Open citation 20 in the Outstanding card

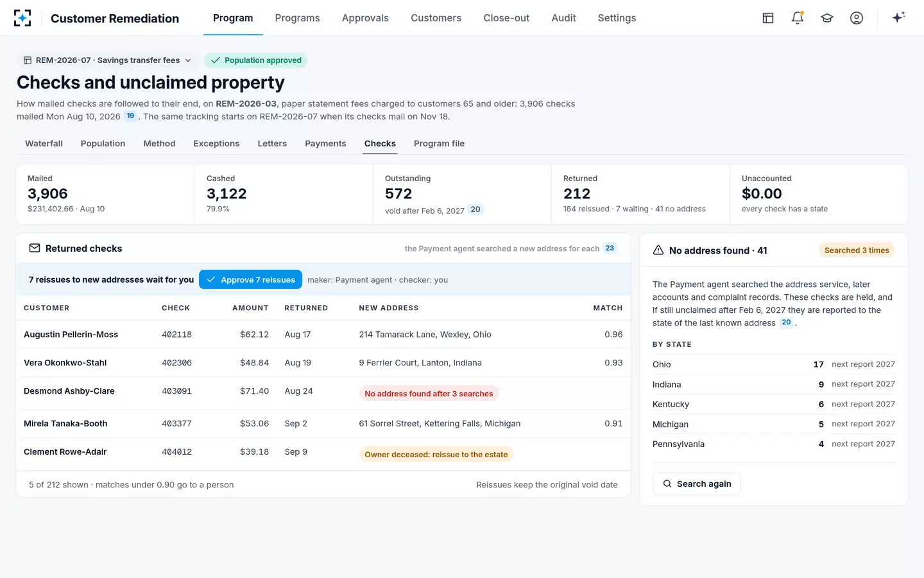pyautogui.click(x=475, y=209)
